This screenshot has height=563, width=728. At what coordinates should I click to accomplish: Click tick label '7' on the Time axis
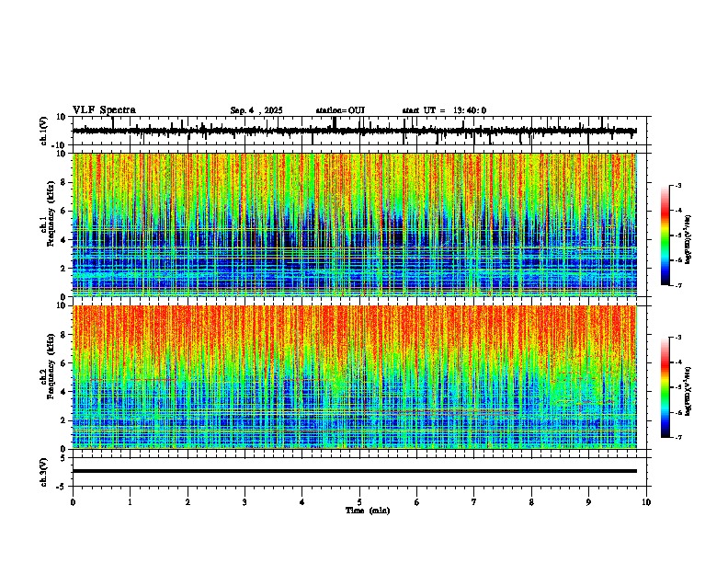coord(474,502)
